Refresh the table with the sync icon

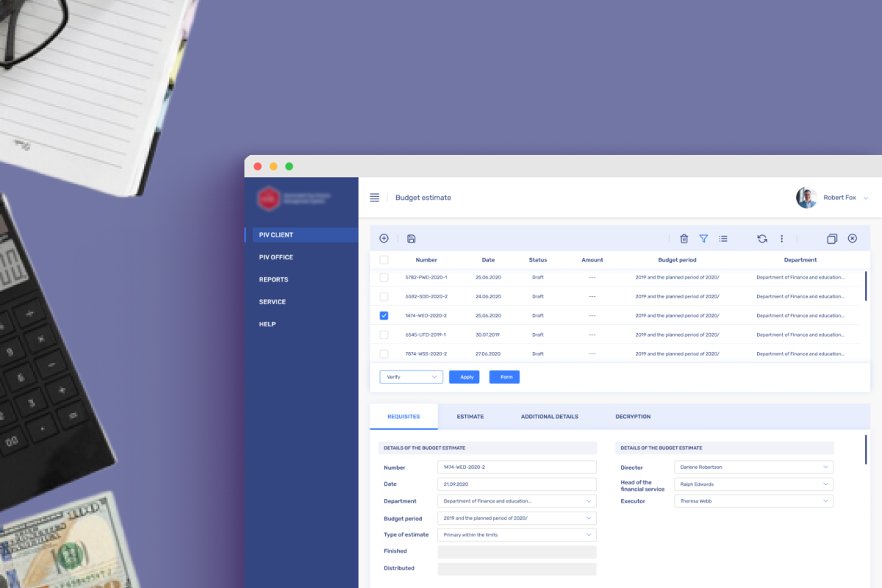click(x=762, y=238)
